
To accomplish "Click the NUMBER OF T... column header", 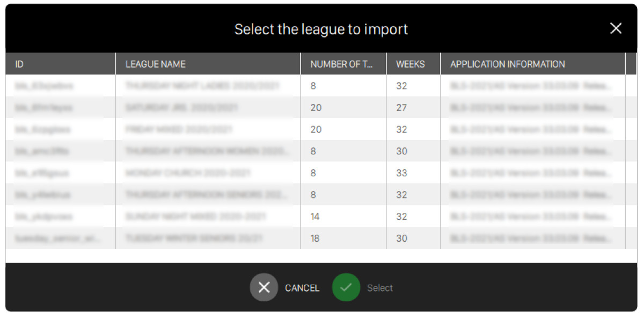I will pos(341,64).
